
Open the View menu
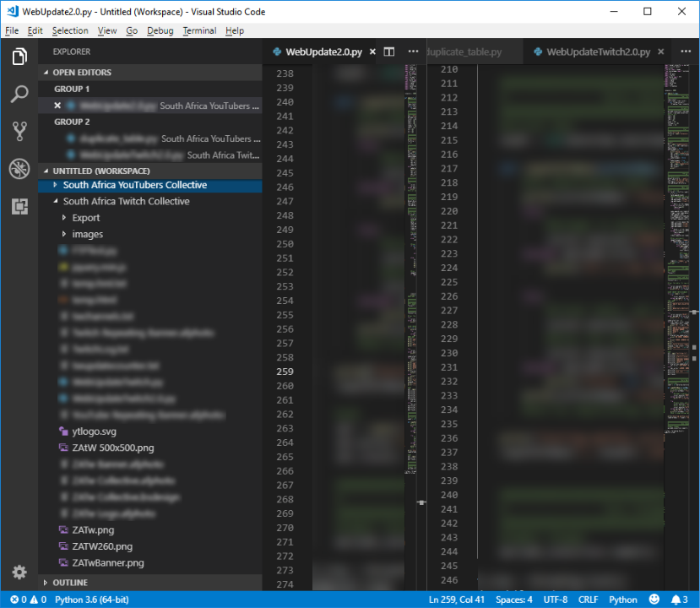coord(107,30)
